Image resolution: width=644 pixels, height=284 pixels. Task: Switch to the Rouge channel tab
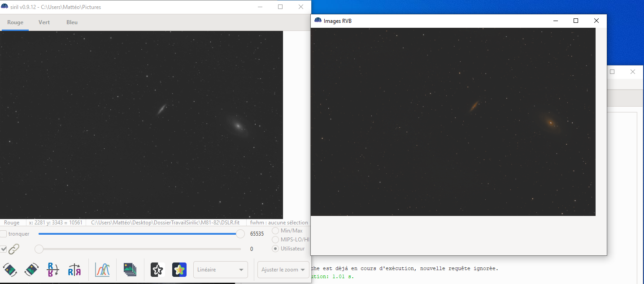15,22
